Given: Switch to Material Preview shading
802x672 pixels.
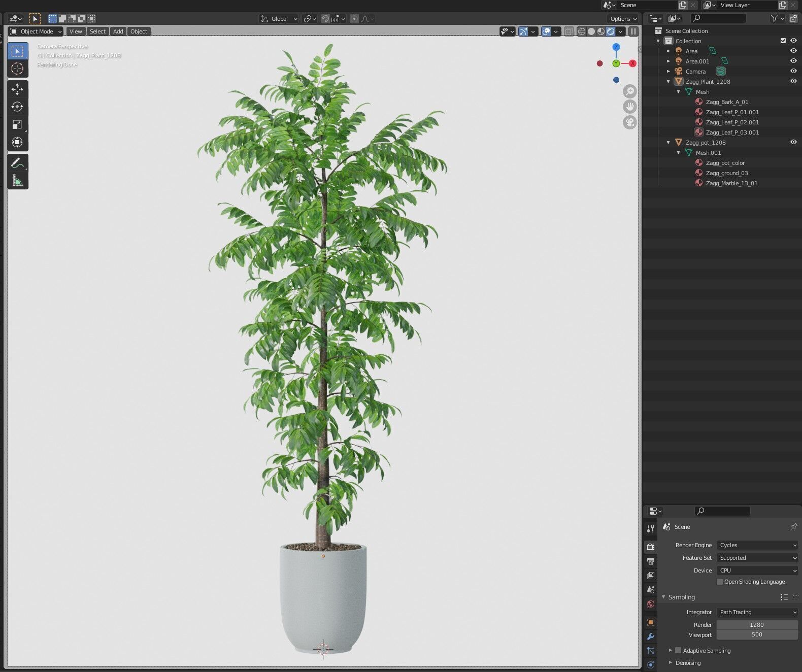Looking at the screenshot, I should pyautogui.click(x=601, y=31).
